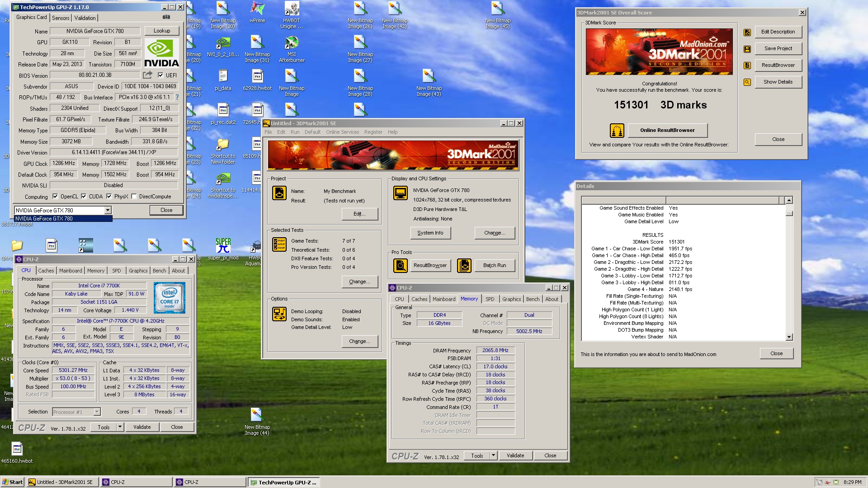Click the GPU-Z screenshot camera icon
868x488 pixels.
click(x=166, y=17)
